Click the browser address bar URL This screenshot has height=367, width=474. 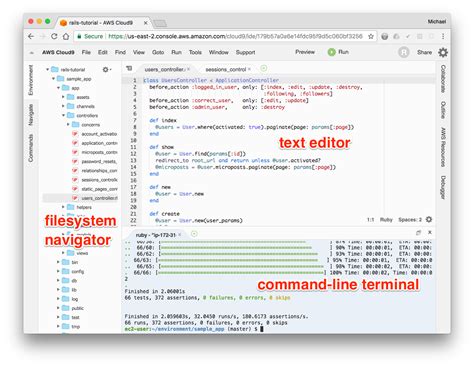click(235, 36)
